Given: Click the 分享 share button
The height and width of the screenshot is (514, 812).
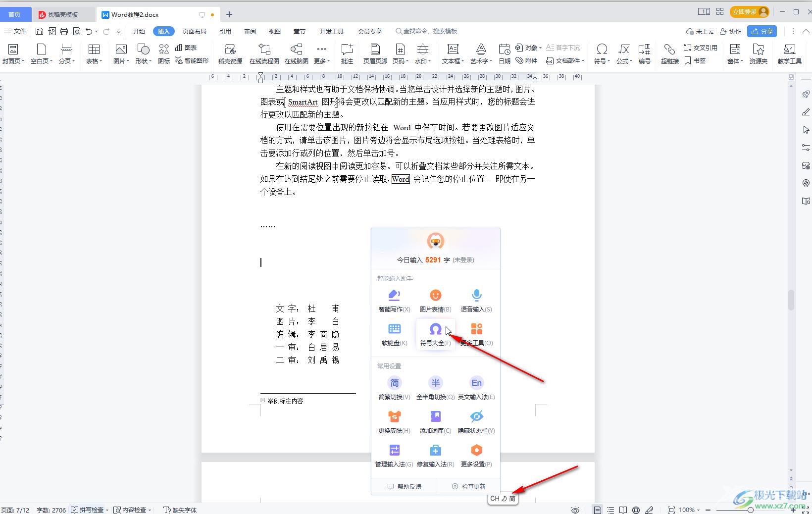Looking at the screenshot, I should pyautogui.click(x=762, y=31).
